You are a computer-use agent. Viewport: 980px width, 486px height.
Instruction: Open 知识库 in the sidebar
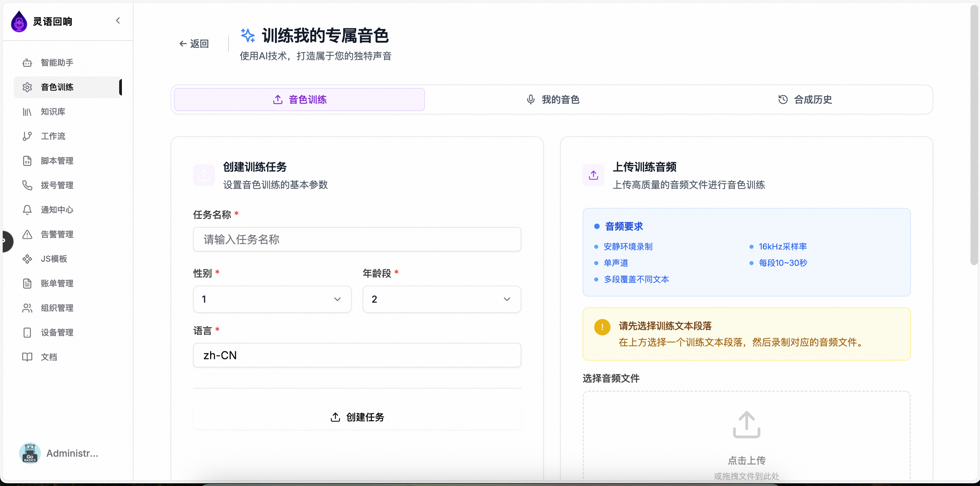point(68,111)
